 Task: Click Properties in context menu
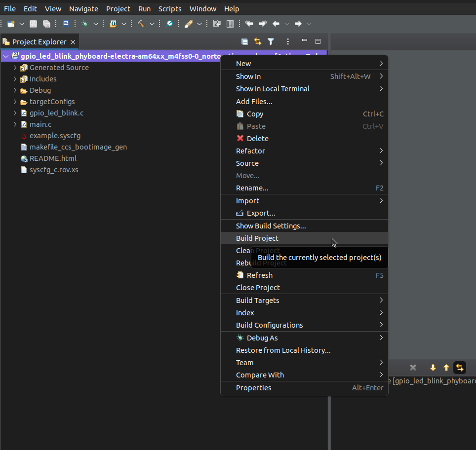point(304,388)
